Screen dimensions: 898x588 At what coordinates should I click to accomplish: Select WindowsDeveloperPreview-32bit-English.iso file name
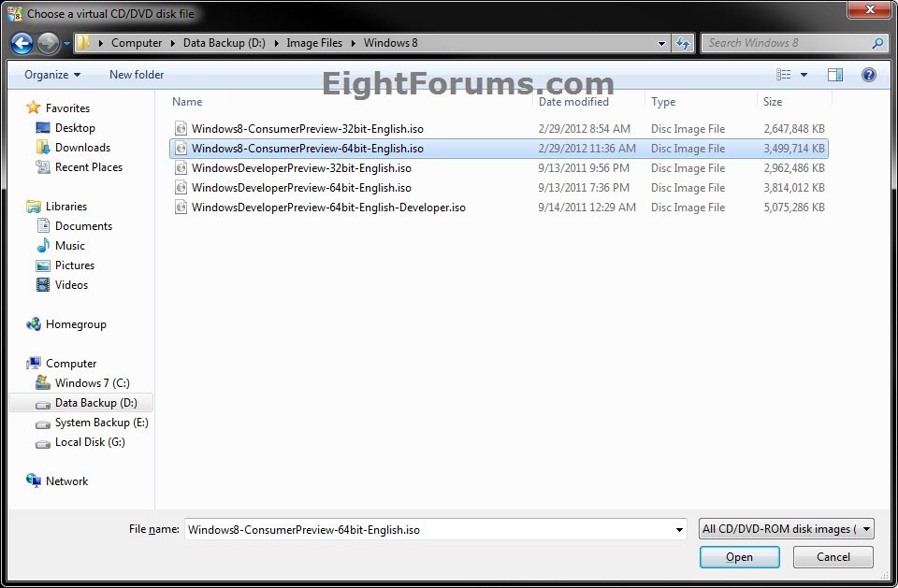click(301, 168)
